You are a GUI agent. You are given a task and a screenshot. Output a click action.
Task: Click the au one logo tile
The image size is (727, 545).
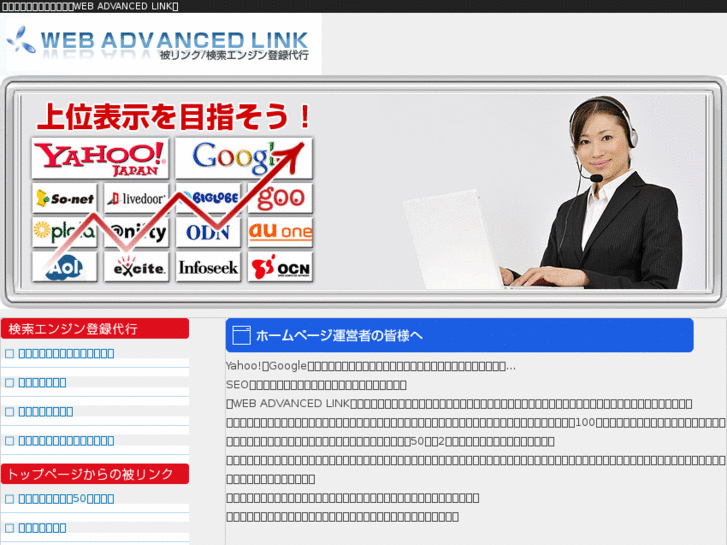280,232
